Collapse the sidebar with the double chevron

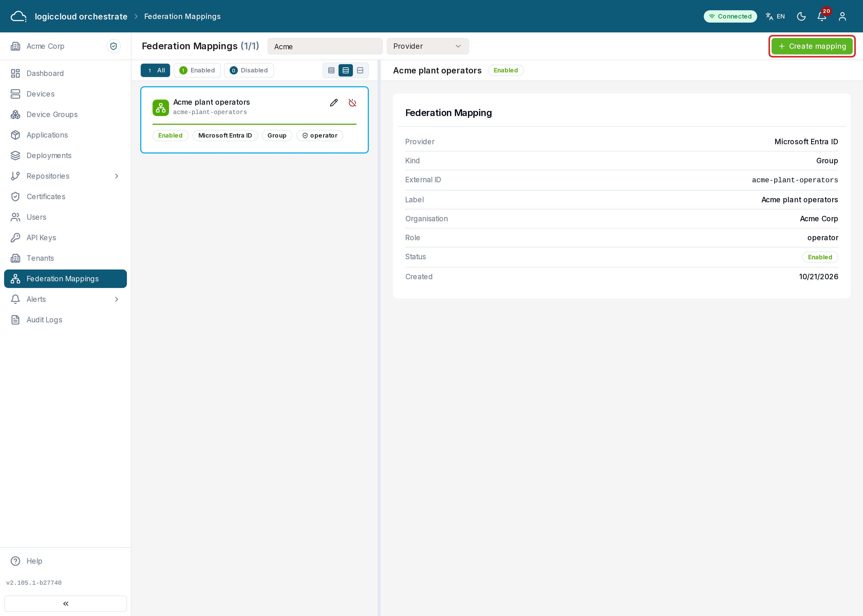[x=65, y=603]
